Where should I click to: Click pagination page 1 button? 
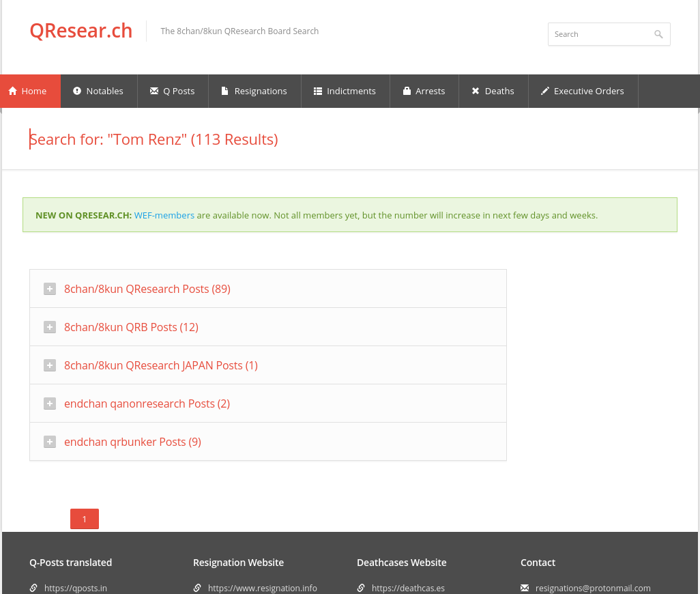(85, 519)
